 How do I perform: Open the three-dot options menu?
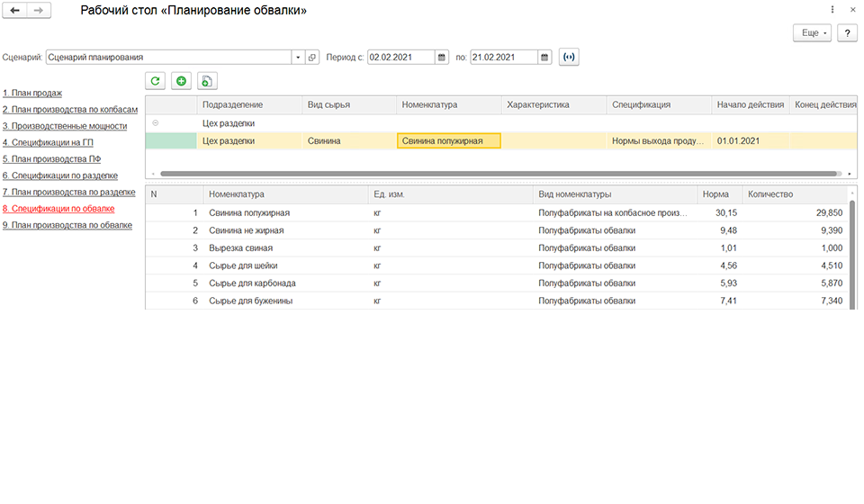(x=832, y=9)
